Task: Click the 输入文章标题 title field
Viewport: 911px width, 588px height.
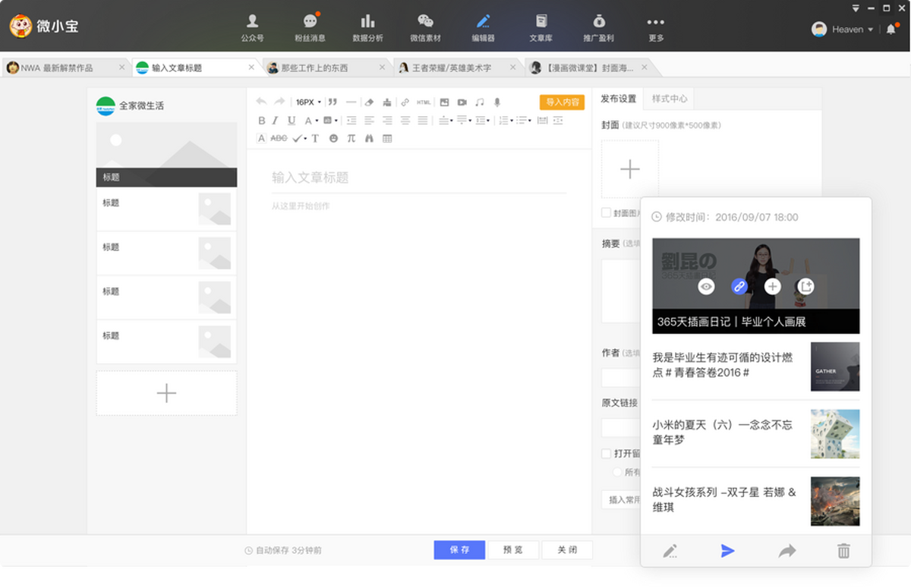Action: 418,178
